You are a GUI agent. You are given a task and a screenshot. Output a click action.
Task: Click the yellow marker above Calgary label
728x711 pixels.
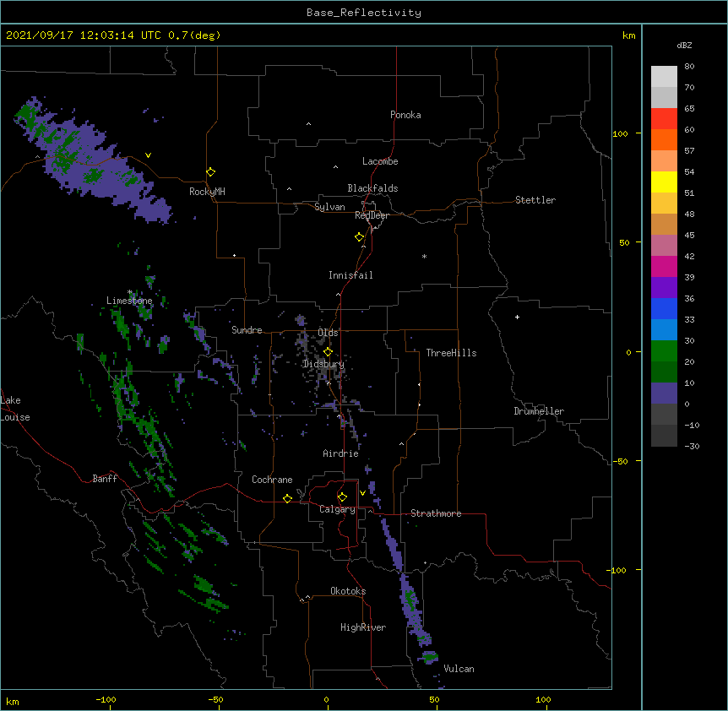click(x=342, y=497)
